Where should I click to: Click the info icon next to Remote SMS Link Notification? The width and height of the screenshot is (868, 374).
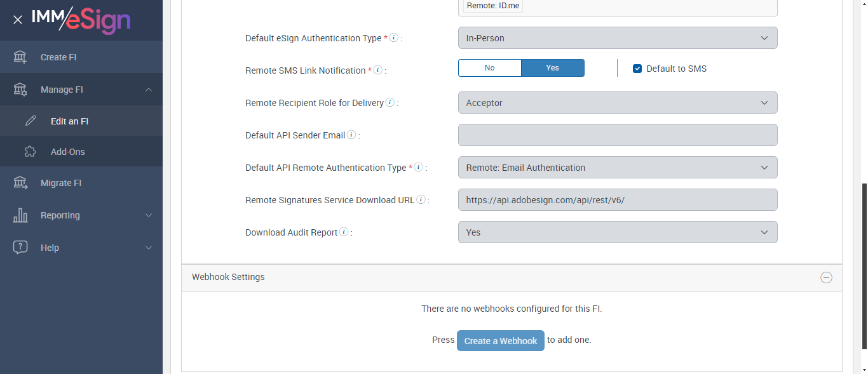pos(377,70)
